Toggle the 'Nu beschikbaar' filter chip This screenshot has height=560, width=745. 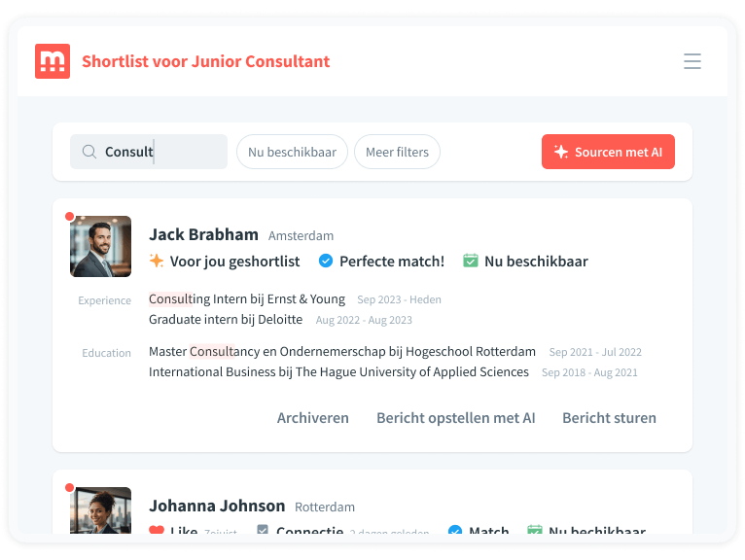tap(292, 152)
